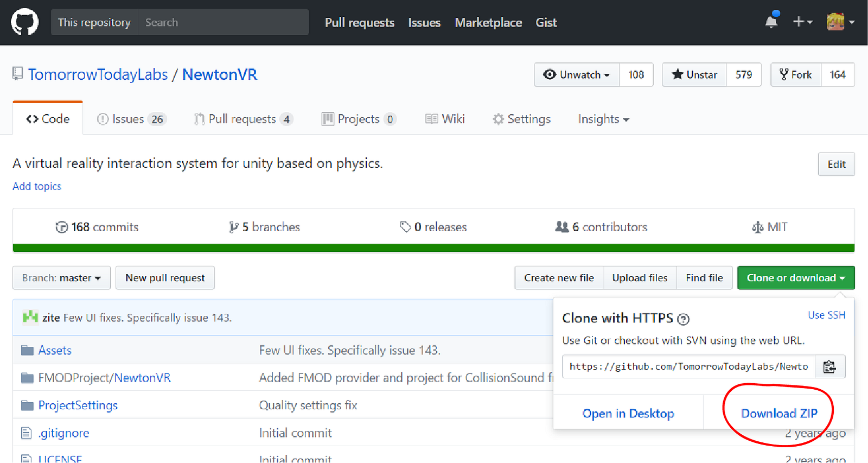
Task: Open Issues in top navigation
Action: point(424,22)
